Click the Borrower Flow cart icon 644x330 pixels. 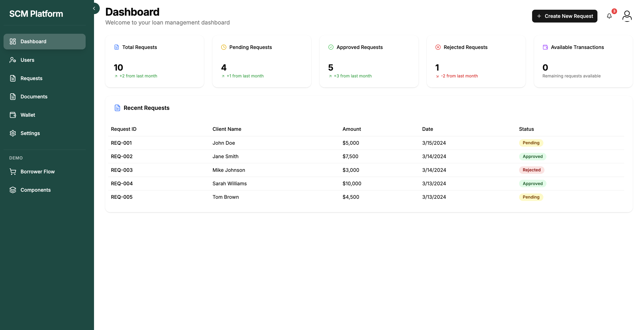13,172
